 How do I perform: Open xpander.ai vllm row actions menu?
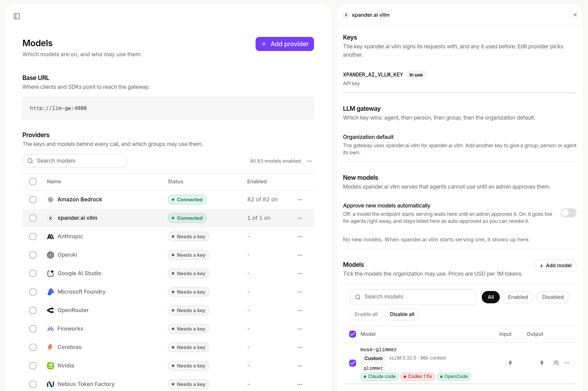pos(300,218)
